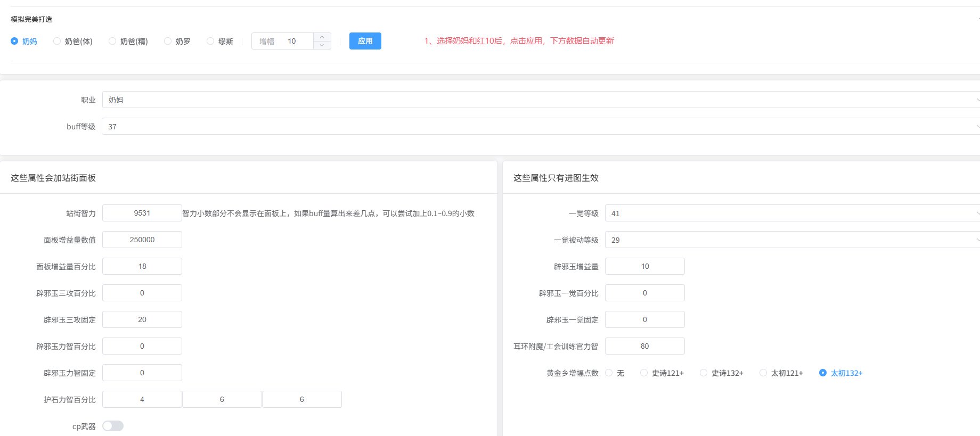
Task: Click the 面板增益量数值 input field
Action: 142,240
